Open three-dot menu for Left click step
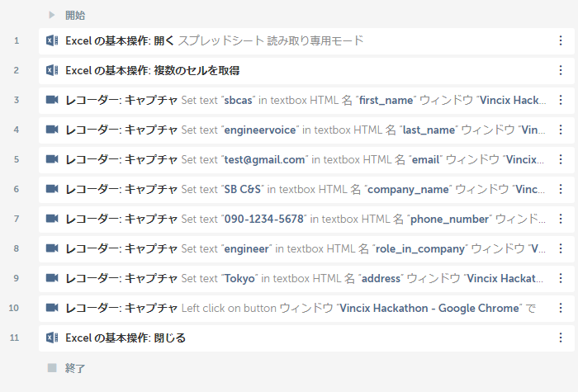578x392 pixels. (x=561, y=308)
